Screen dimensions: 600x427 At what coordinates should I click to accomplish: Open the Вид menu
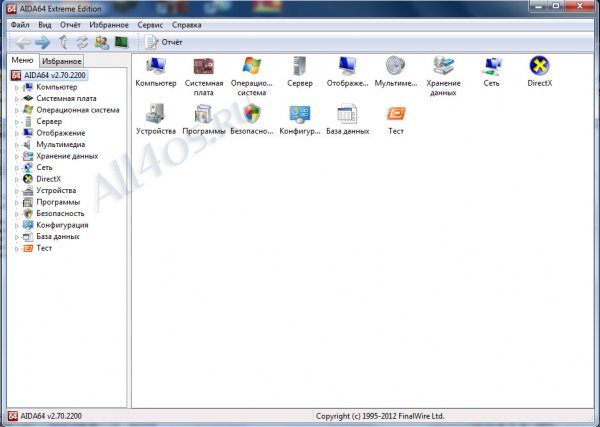(x=45, y=25)
